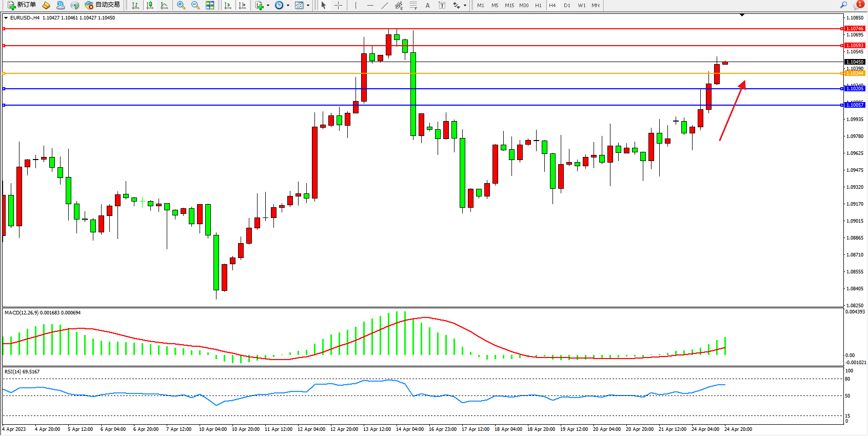Tile chart windows with the grid icon

[x=210, y=5]
